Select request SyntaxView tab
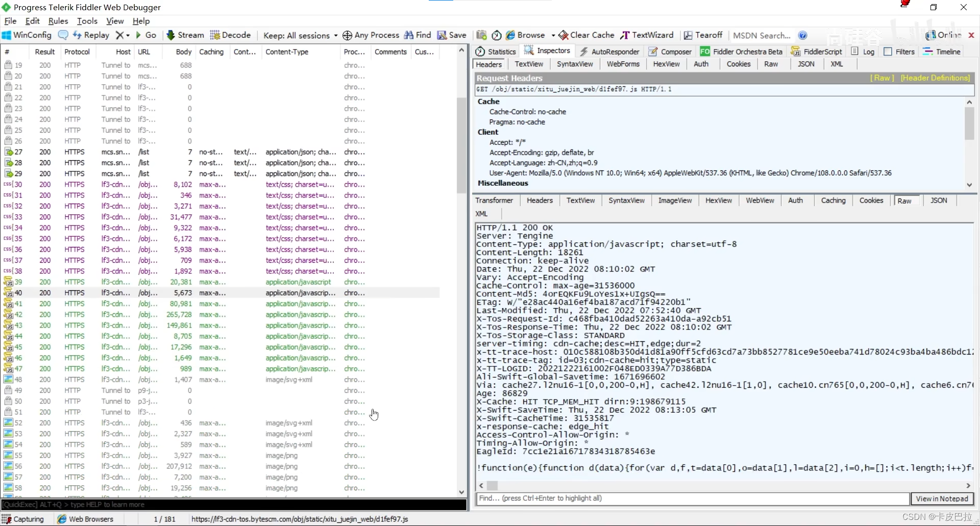Image resolution: width=980 pixels, height=526 pixels. [575, 64]
